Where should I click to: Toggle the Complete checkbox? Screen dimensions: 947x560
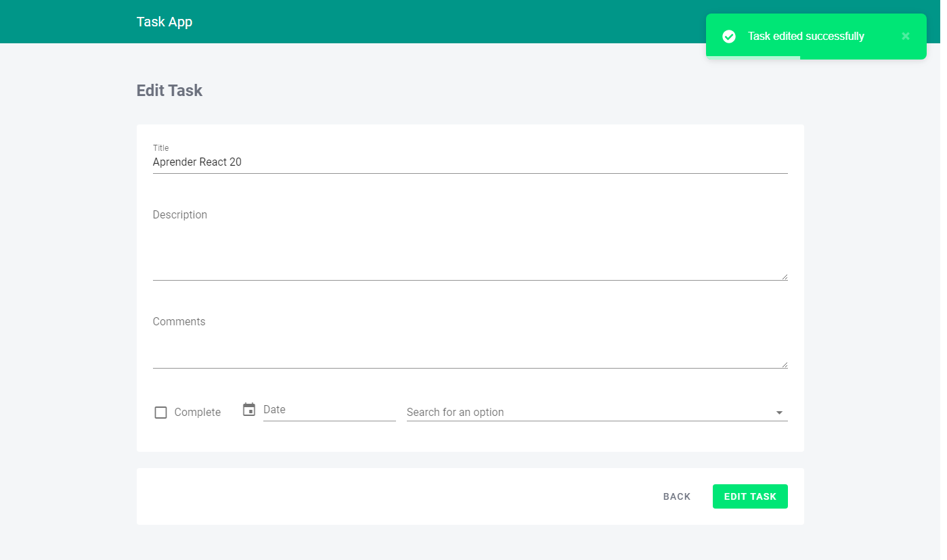160,413
